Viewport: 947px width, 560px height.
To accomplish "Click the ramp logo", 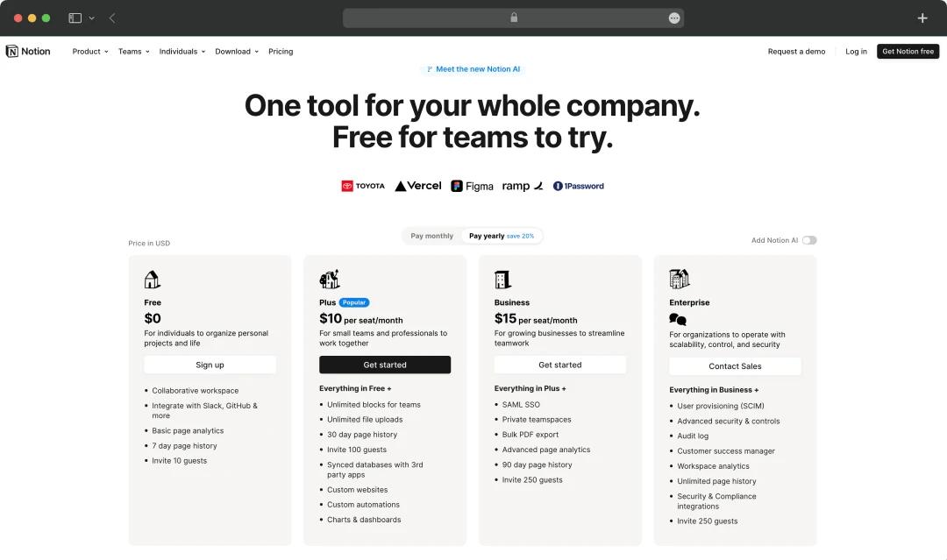I will pos(522,185).
